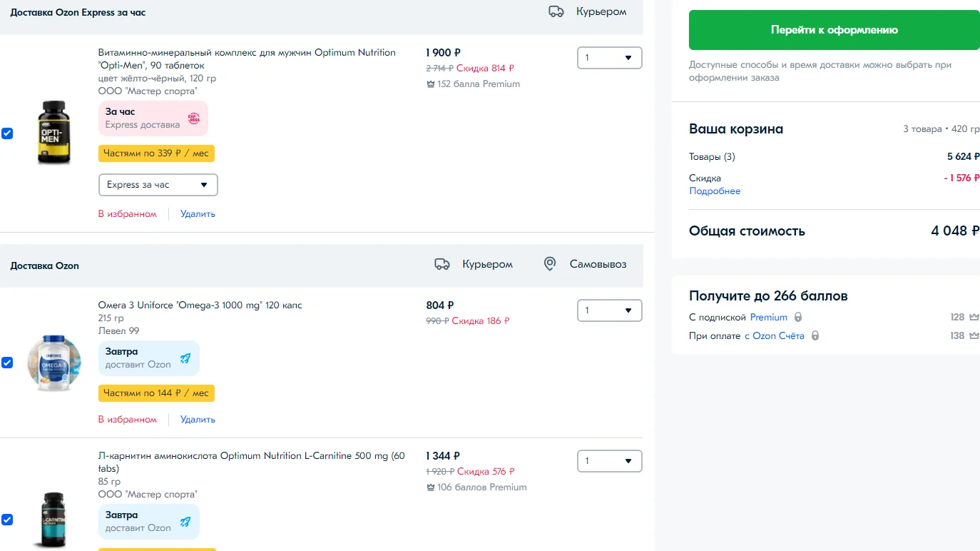Open the quantity dropdown for Omega-3

[x=609, y=310]
